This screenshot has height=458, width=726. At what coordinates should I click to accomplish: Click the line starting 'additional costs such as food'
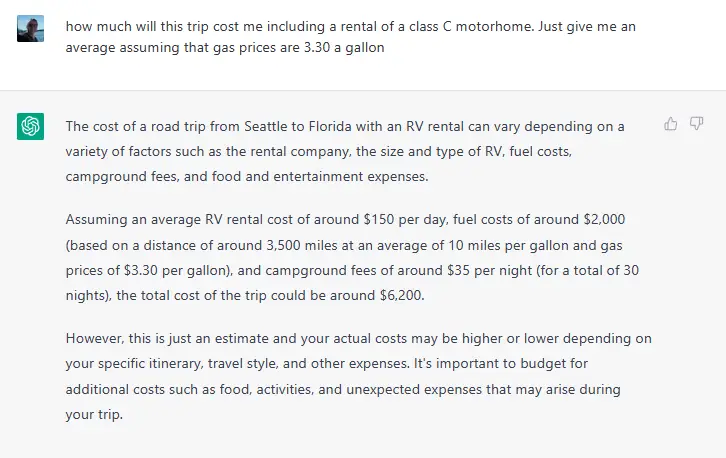pos(343,389)
